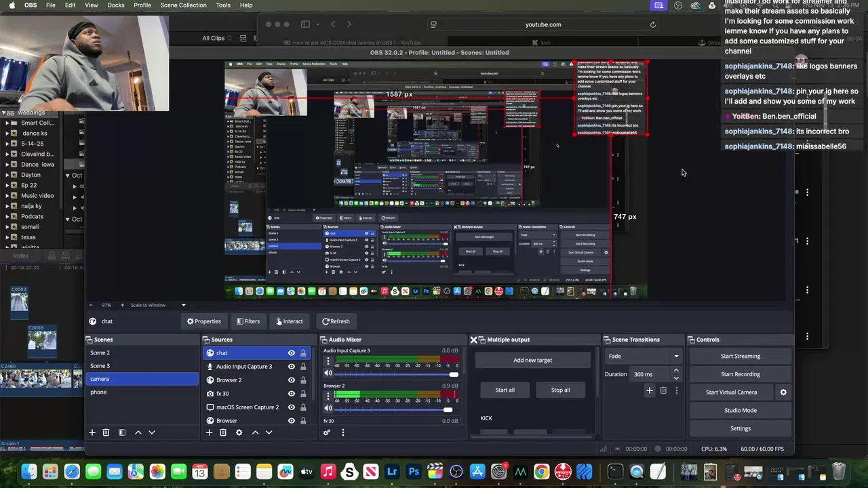The width and height of the screenshot is (868, 488).
Task: Launch Music app from the Dock
Action: pyautogui.click(x=328, y=472)
